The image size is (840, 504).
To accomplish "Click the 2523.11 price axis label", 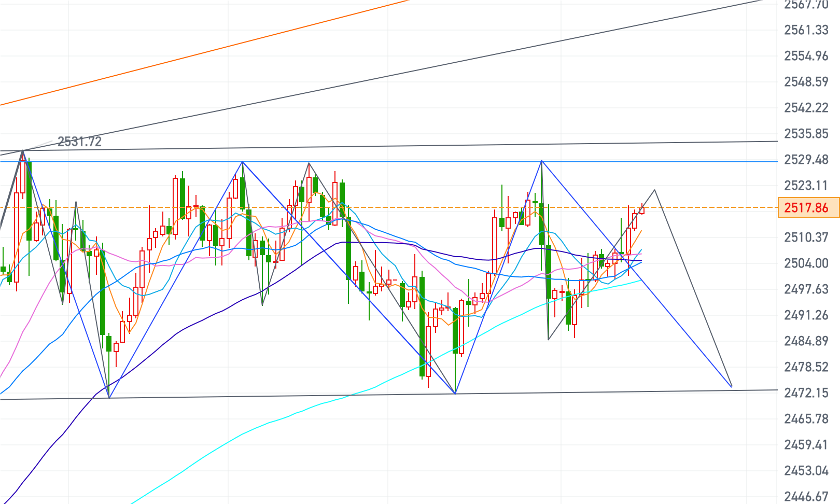I will 806,186.
